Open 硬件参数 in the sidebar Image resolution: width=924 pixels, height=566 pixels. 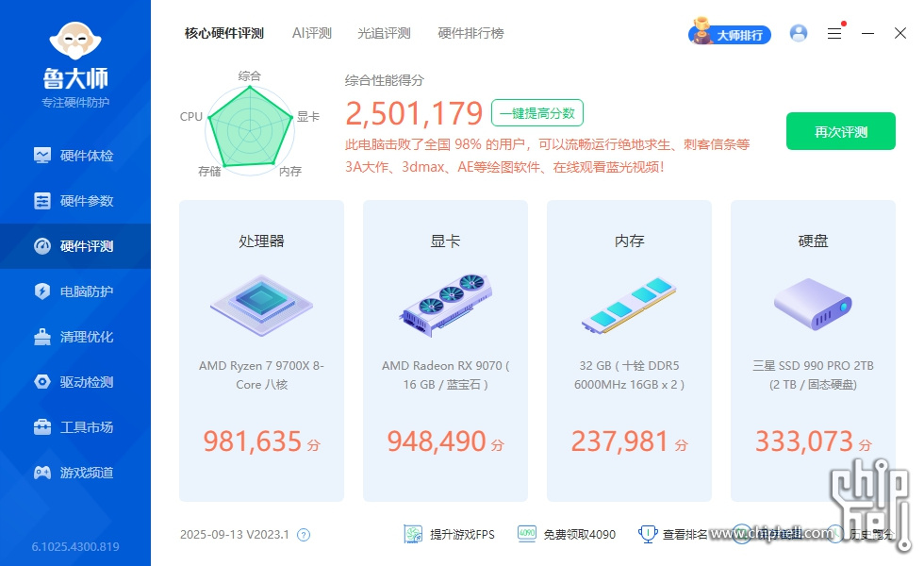coord(74,201)
